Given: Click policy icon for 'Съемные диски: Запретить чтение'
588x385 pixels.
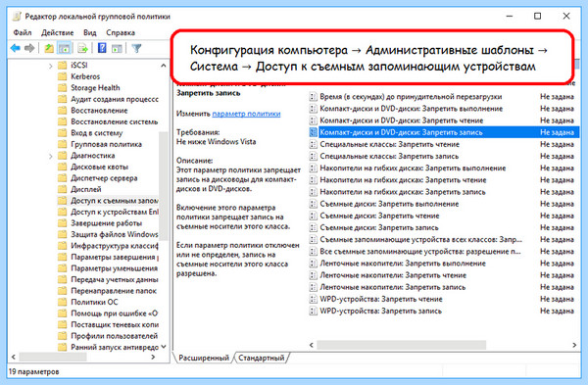Looking at the screenshot, I should (x=313, y=216).
